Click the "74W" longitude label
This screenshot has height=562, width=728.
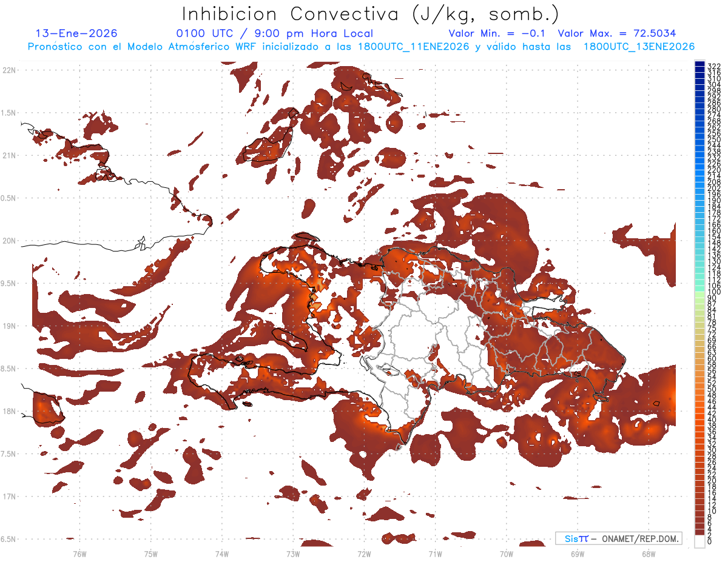[x=221, y=554]
